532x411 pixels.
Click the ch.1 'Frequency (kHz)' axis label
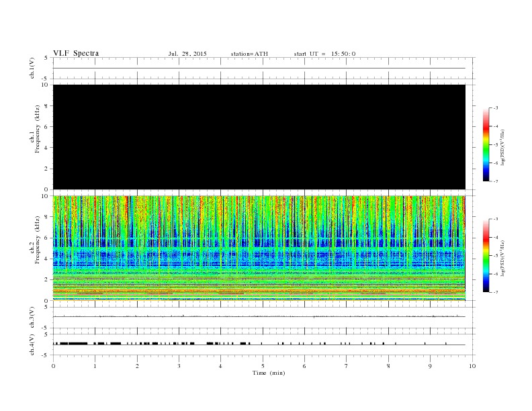click(37, 129)
